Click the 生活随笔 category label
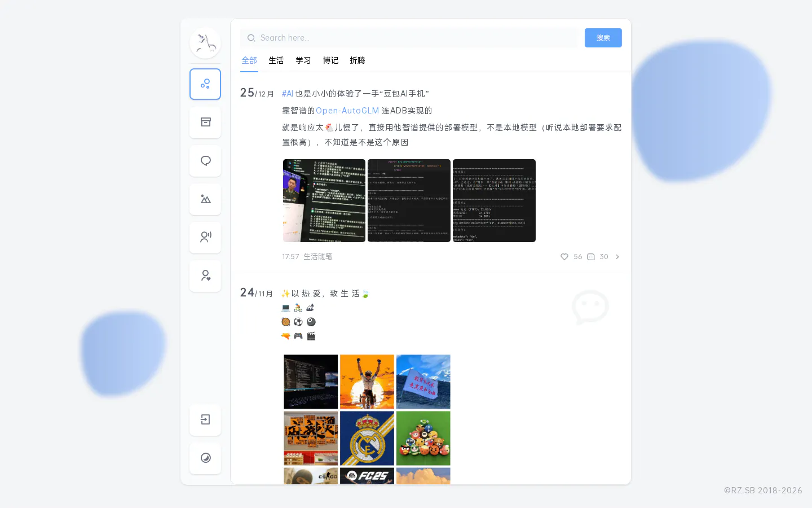Screen dimensions: 812x508 pyautogui.click(x=318, y=257)
